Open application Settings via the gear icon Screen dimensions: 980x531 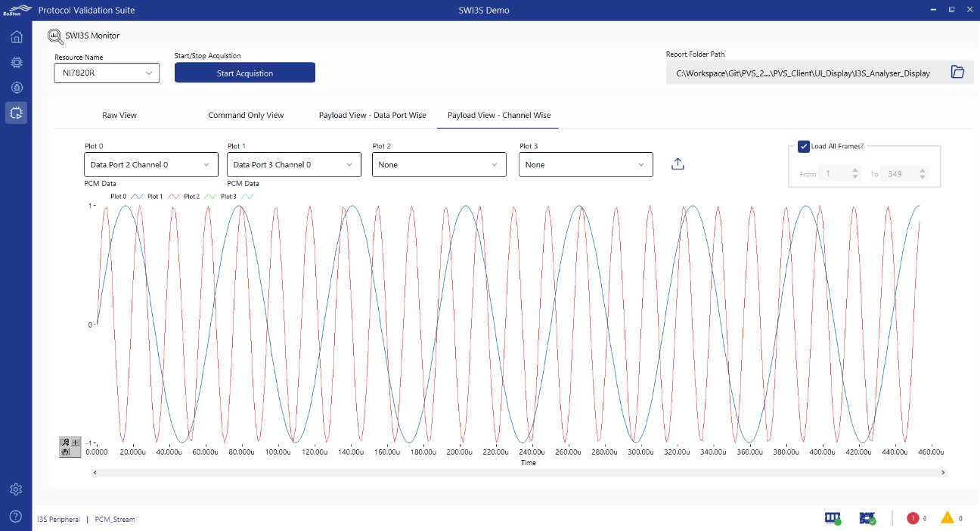tap(16, 489)
